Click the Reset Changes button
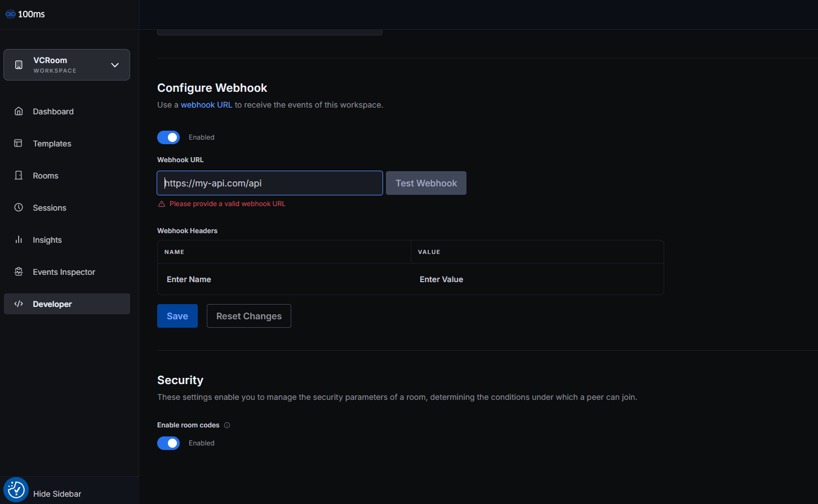The width and height of the screenshot is (818, 504). pyautogui.click(x=248, y=316)
